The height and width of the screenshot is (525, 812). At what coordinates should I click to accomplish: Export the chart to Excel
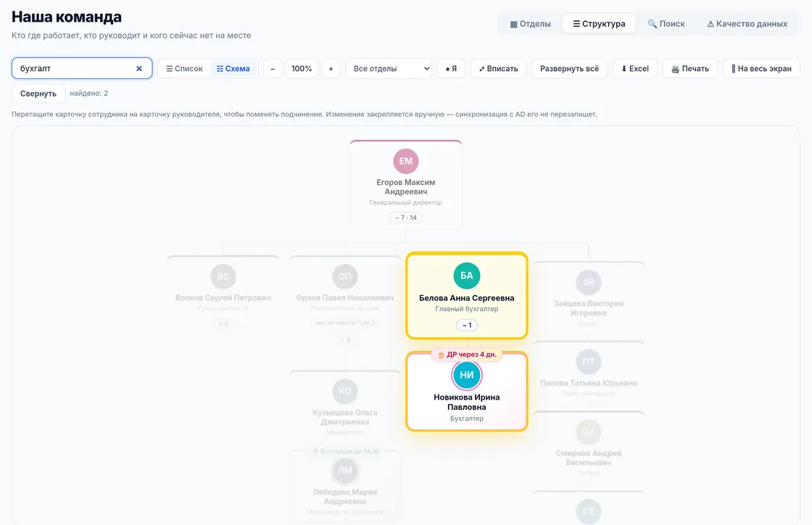pos(635,68)
